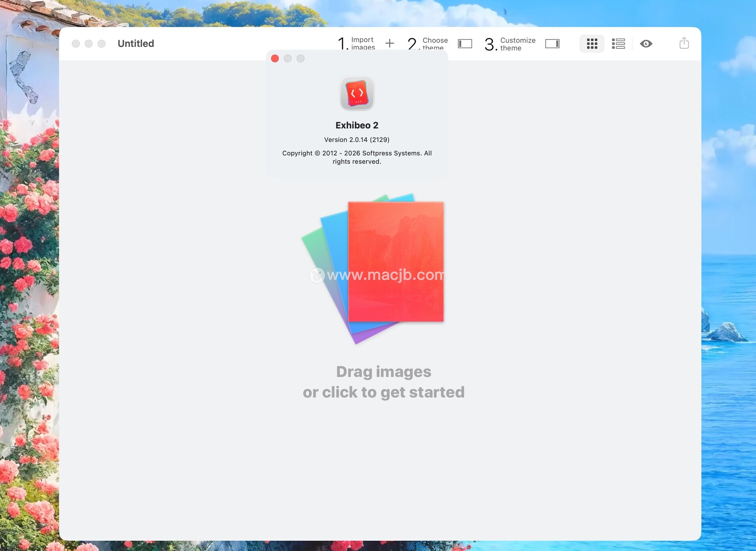Click the "Customize theme" step label
The height and width of the screenshot is (551, 756).
click(517, 44)
